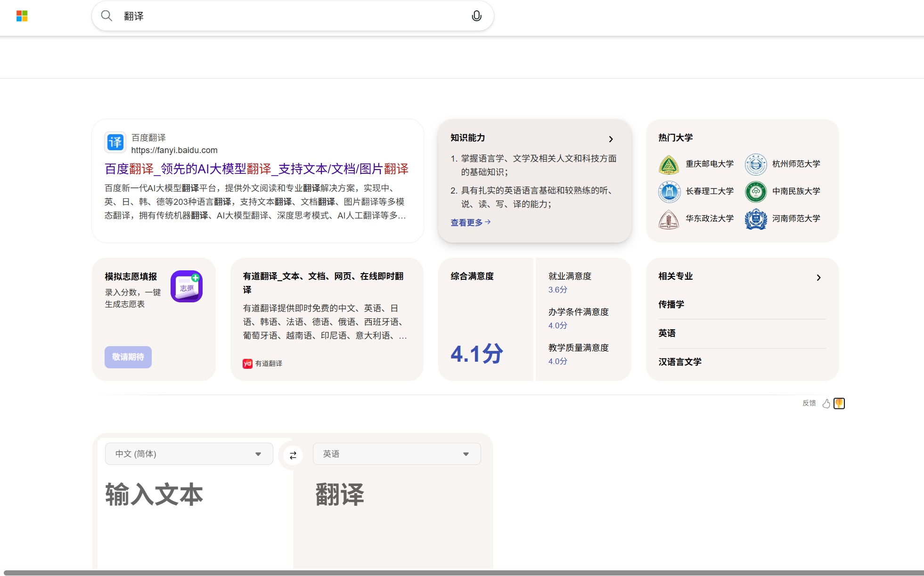Click the Microsoft logo icon
The width and height of the screenshot is (924, 576).
coord(22,16)
